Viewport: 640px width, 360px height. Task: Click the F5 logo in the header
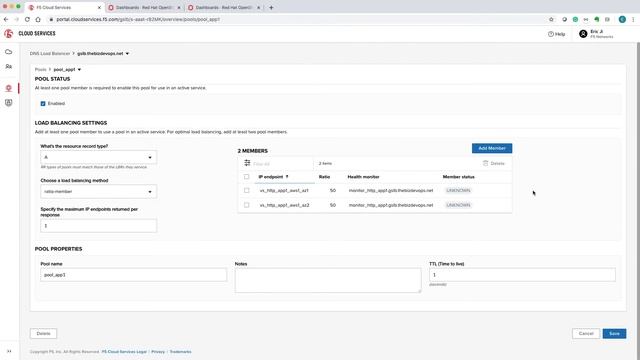(x=9, y=34)
